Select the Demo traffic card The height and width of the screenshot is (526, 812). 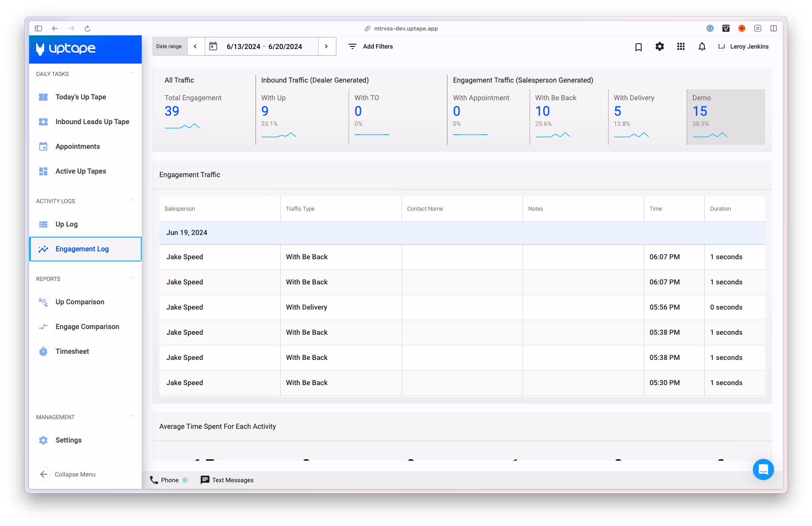click(726, 117)
